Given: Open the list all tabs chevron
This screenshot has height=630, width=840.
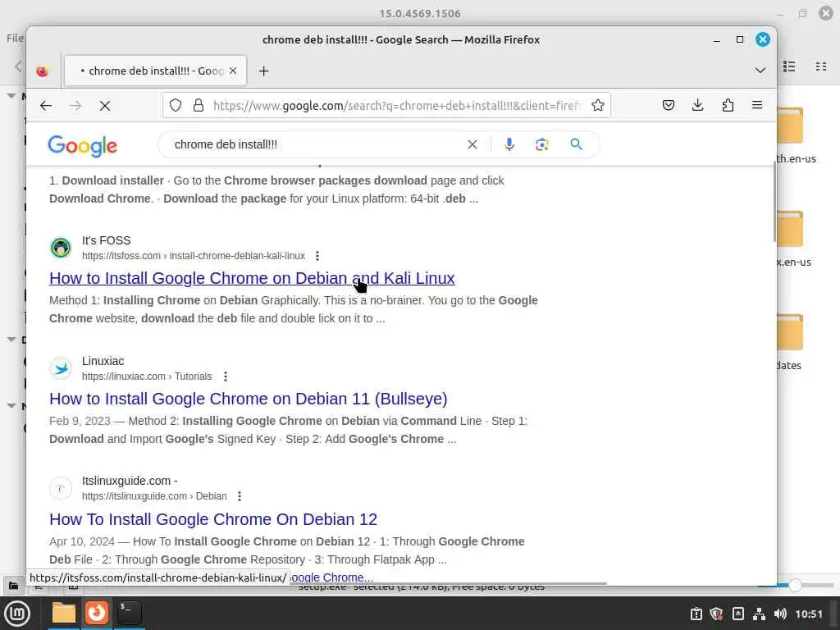Looking at the screenshot, I should (x=760, y=71).
